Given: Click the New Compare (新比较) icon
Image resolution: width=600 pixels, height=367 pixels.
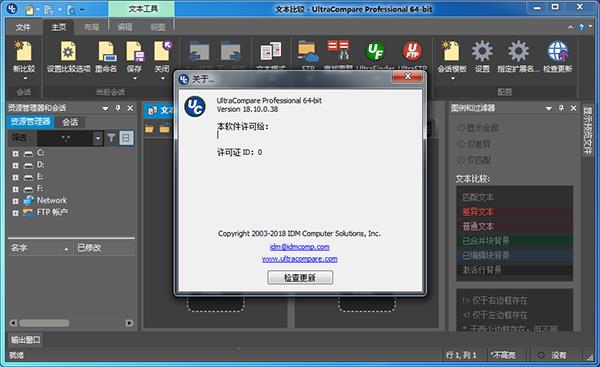Looking at the screenshot, I should coord(23,52).
